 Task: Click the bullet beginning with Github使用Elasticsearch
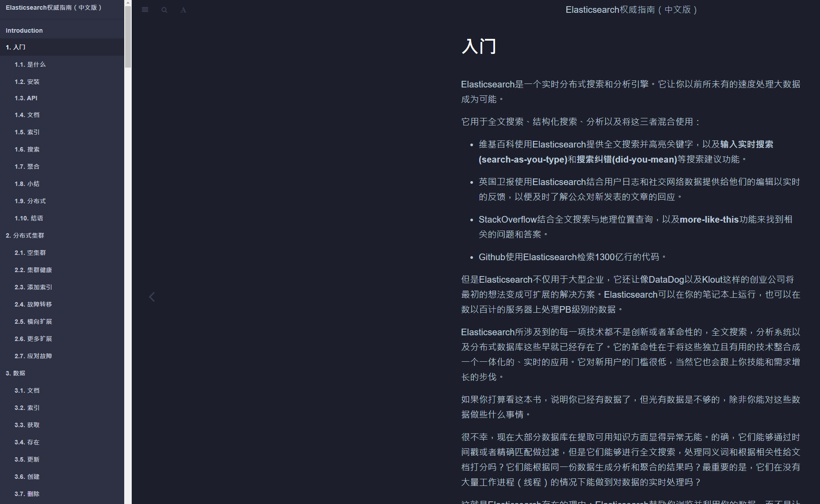tap(572, 257)
